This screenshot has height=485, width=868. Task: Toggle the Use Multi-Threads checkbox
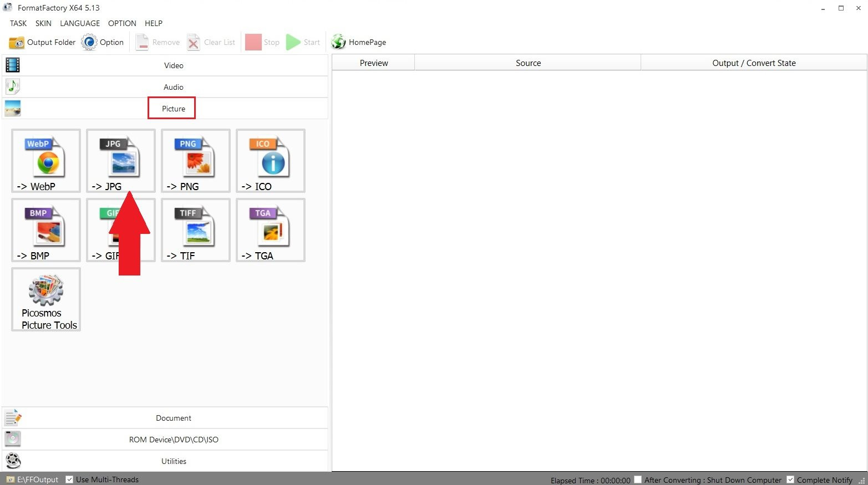click(69, 479)
